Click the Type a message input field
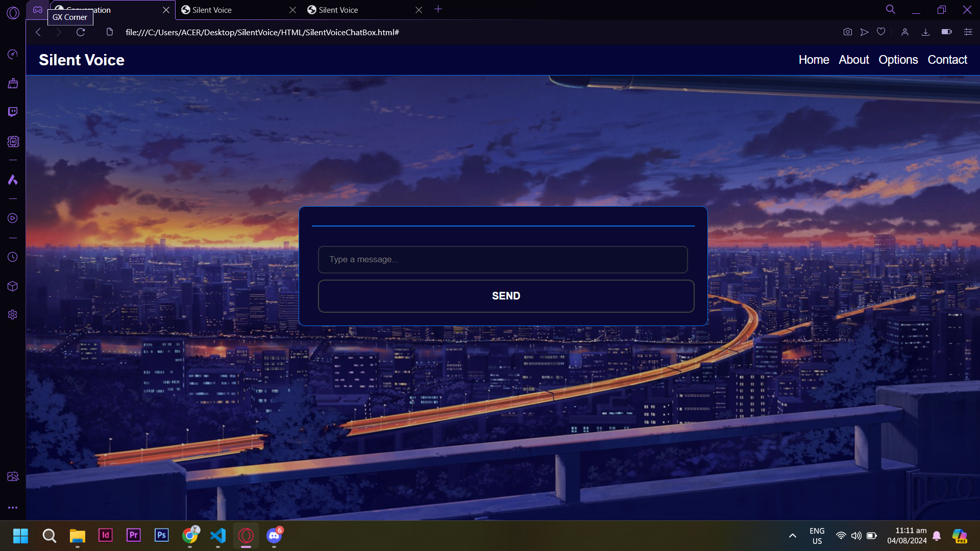Viewport: 980px width, 551px height. pos(503,260)
